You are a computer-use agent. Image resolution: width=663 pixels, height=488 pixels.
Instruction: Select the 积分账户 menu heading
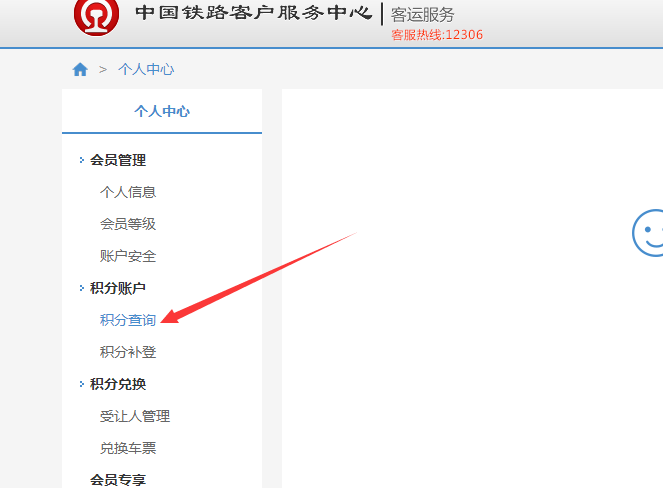[118, 288]
